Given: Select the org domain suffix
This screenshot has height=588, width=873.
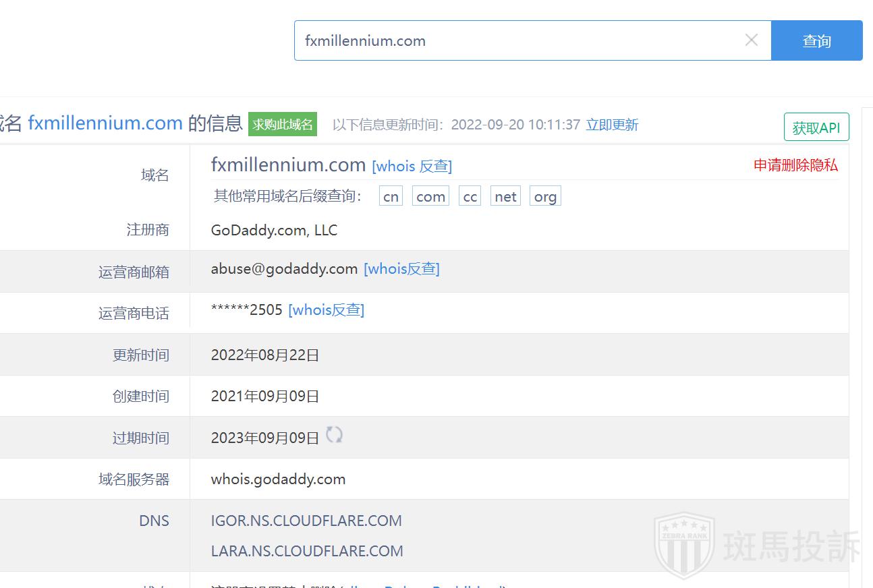Looking at the screenshot, I should tap(545, 196).
